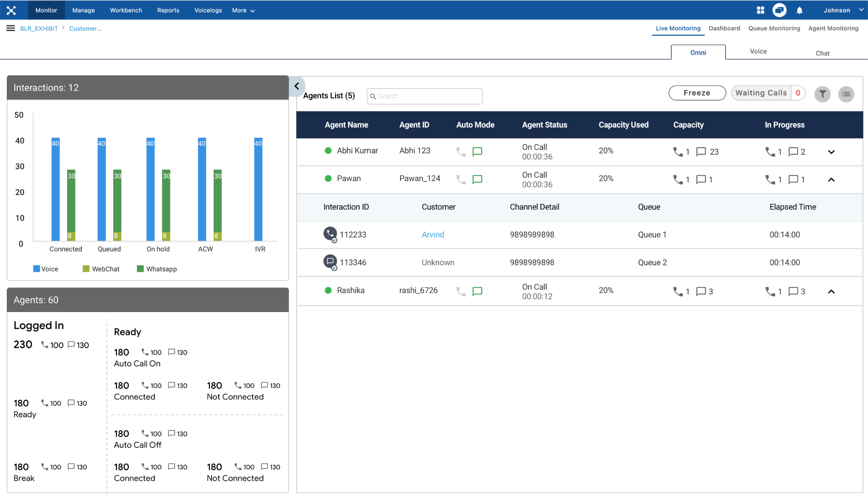This screenshot has width=868, height=502.
Task: Toggle Abhi Kumar's voice auto mode
Action: 461,152
